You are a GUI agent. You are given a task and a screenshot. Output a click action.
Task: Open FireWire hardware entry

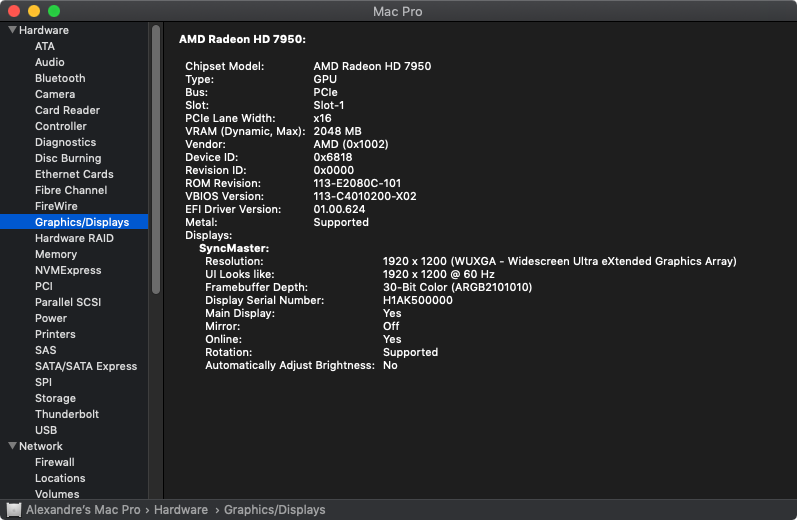(56, 206)
